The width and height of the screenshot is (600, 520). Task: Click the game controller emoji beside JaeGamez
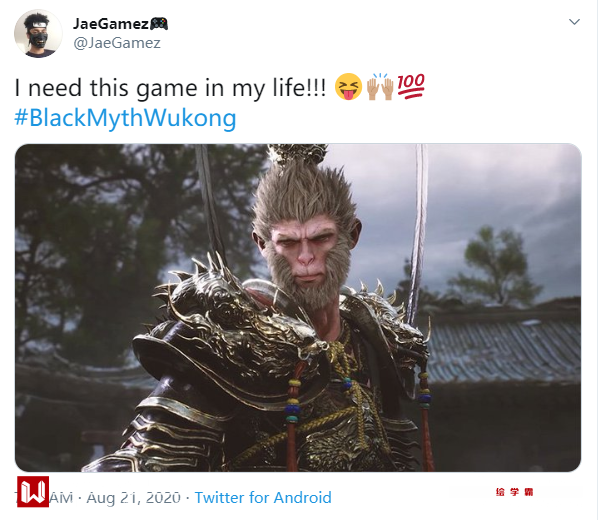pyautogui.click(x=159, y=24)
